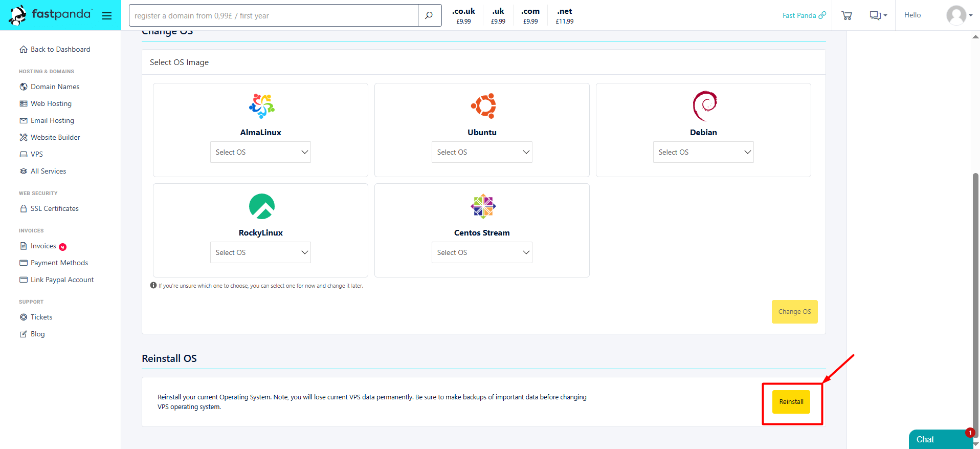Viewport: 980px width, 449px height.
Task: Click the Change OS button
Action: 794,312
